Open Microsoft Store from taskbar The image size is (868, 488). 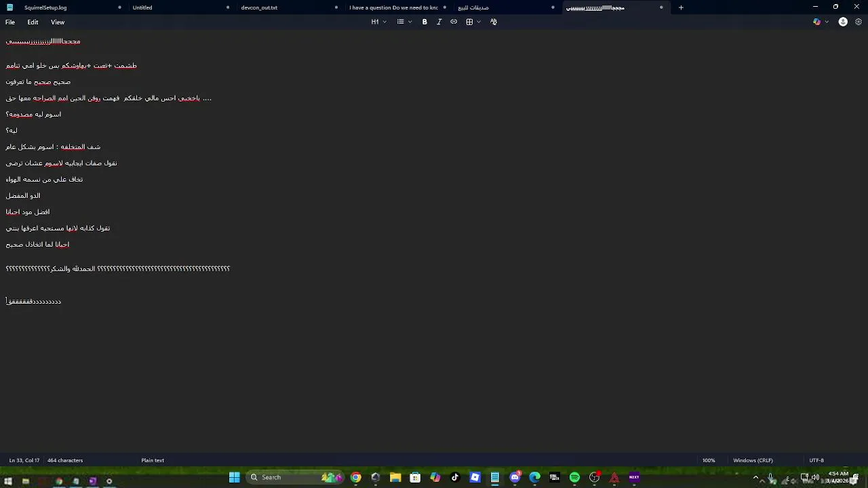415,477
